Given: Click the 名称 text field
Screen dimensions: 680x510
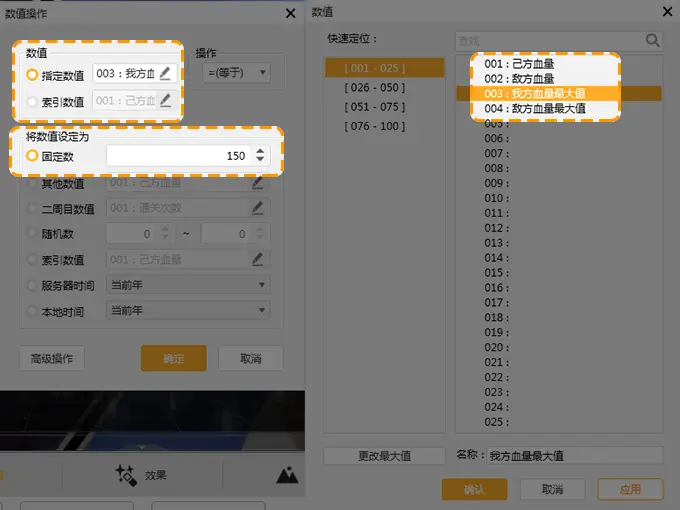Looking at the screenshot, I should coord(573,456).
